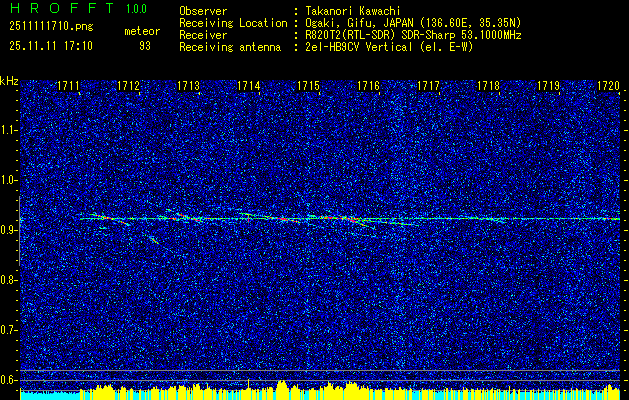Click the date 25.11.11 17:10
The height and width of the screenshot is (400, 629).
[51, 46]
